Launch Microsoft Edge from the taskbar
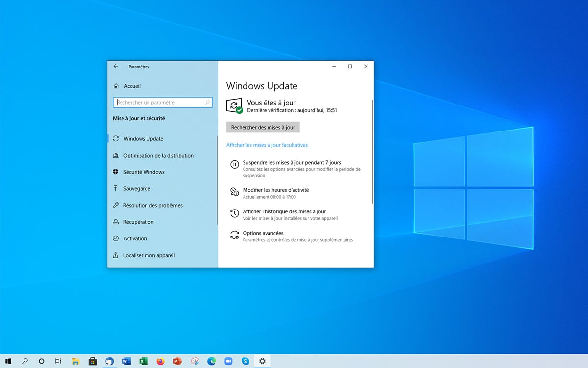 pos(211,361)
